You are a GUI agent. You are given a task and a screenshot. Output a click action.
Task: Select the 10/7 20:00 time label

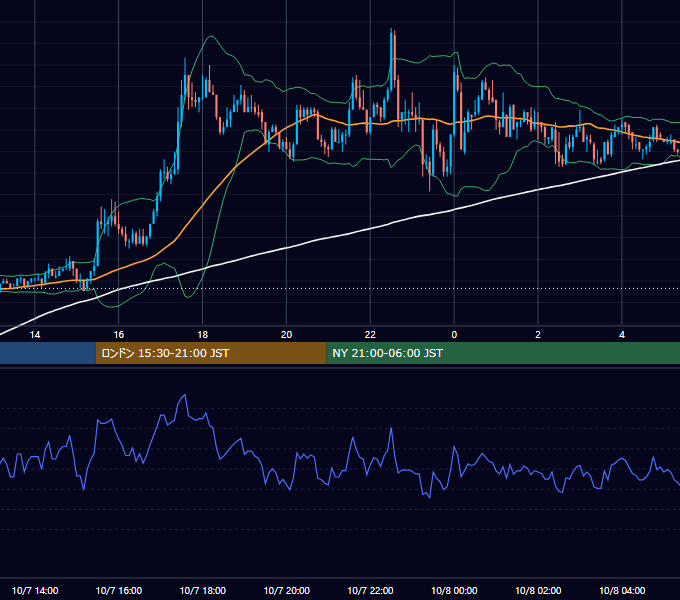click(287, 590)
